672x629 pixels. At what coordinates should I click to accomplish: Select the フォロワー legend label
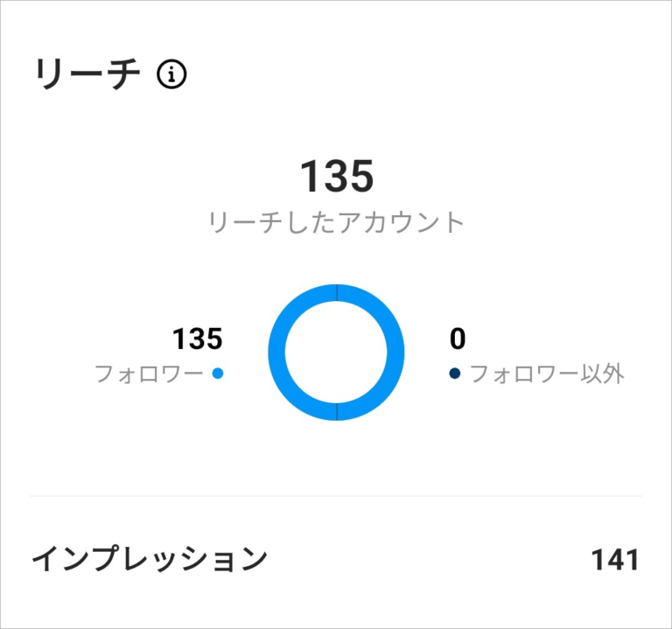(149, 374)
